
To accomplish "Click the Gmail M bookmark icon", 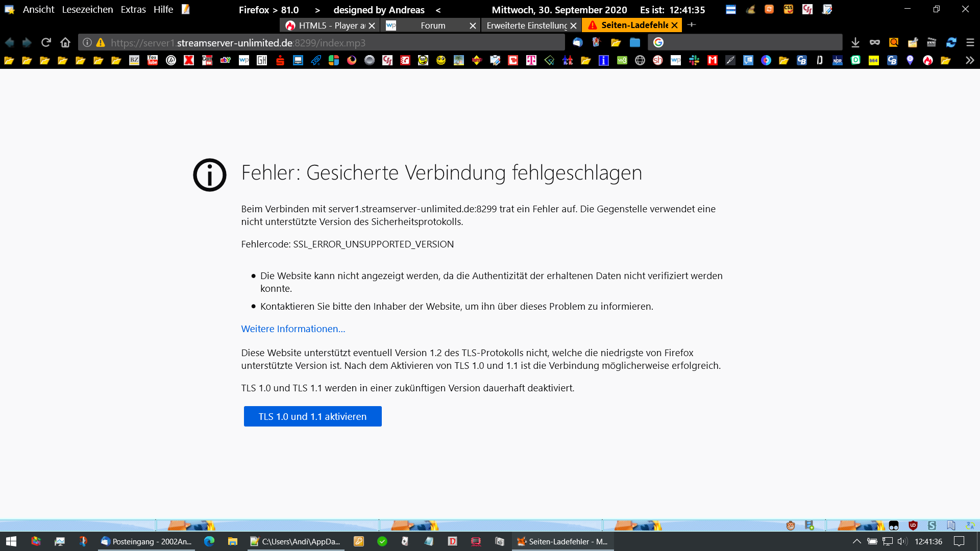I will pos(712,60).
